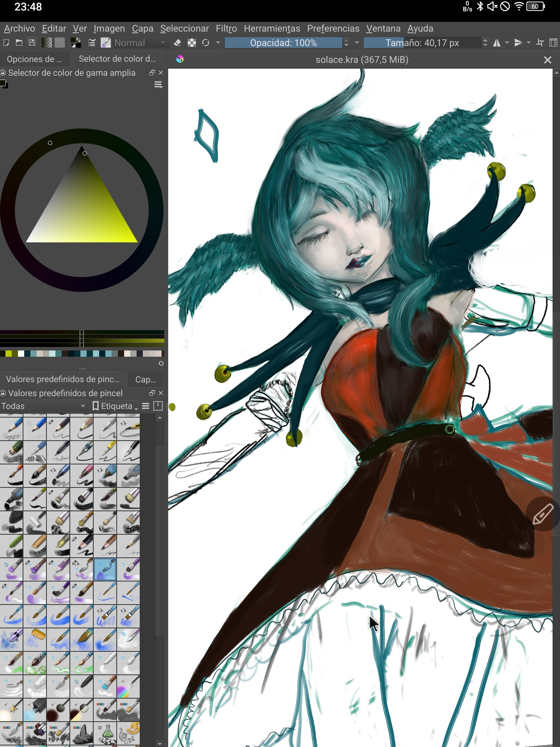Open the brush settings editor icon
The height and width of the screenshot is (747, 560).
tap(92, 43)
